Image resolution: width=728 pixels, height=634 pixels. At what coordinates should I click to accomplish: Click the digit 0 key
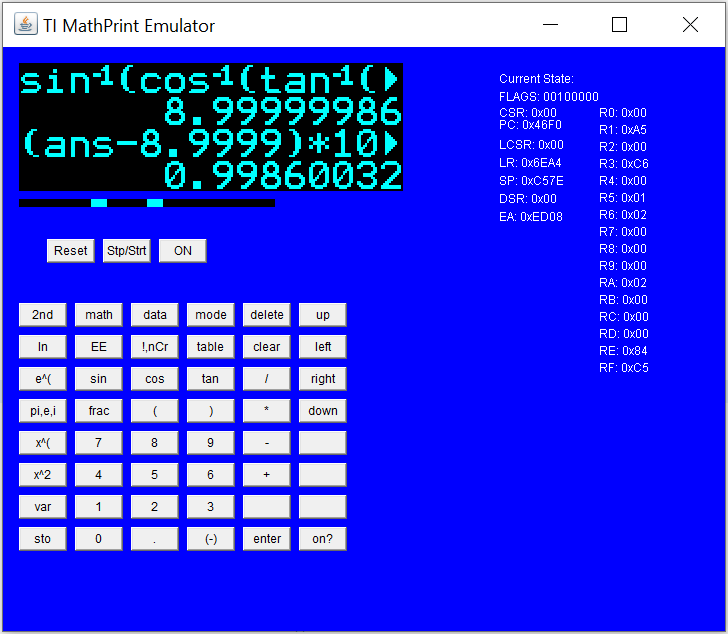point(99,539)
